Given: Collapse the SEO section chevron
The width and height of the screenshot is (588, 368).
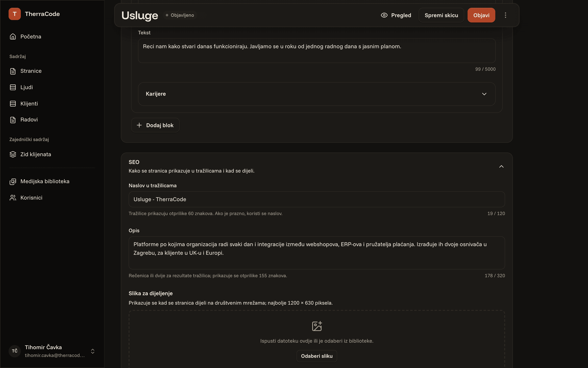Looking at the screenshot, I should coord(501,166).
